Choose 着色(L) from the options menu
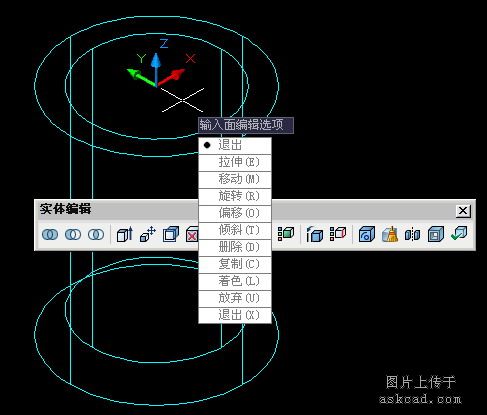 [235, 282]
